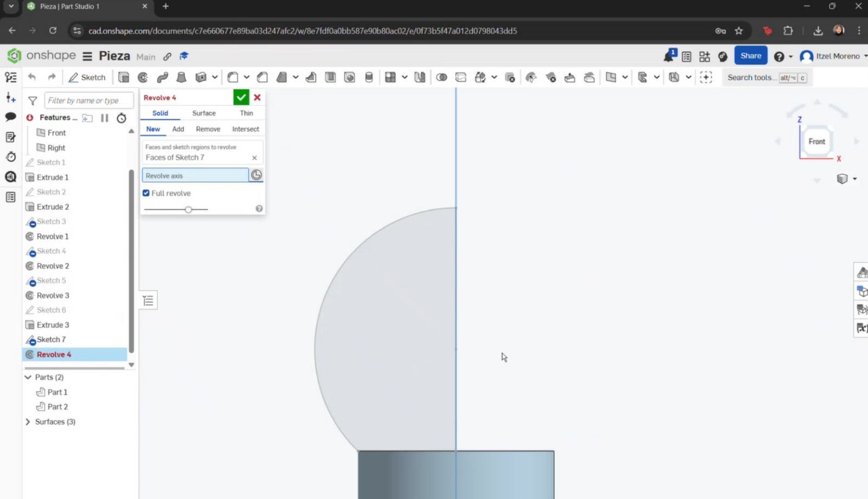Start a new Sketch
Viewport: 868px width, 499px height.
[x=87, y=77]
